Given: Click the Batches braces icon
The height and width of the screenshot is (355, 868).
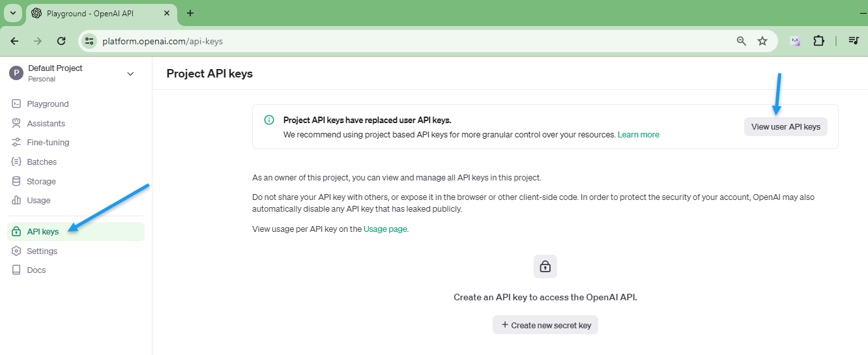Looking at the screenshot, I should 16,162.
